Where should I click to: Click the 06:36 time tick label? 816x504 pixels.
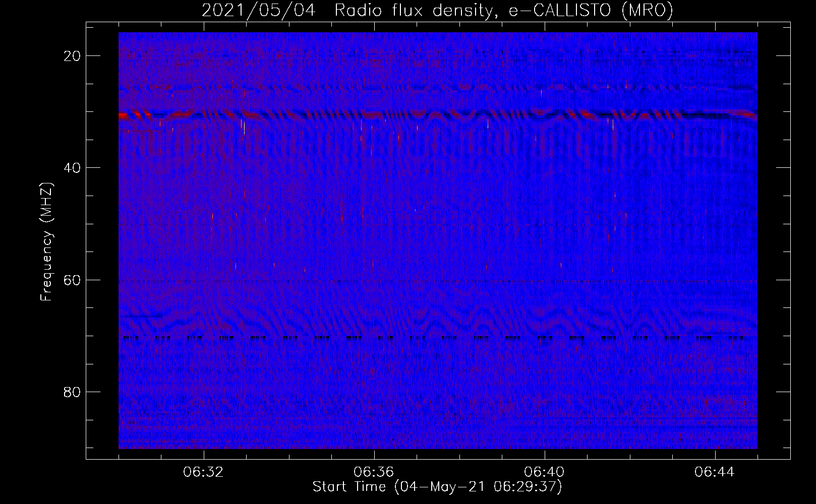[x=374, y=472]
